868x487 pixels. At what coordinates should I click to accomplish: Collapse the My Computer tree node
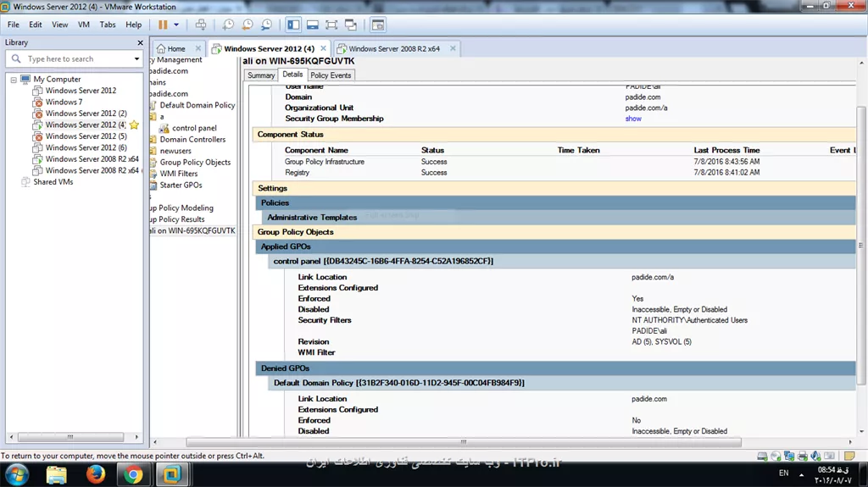[x=14, y=80]
